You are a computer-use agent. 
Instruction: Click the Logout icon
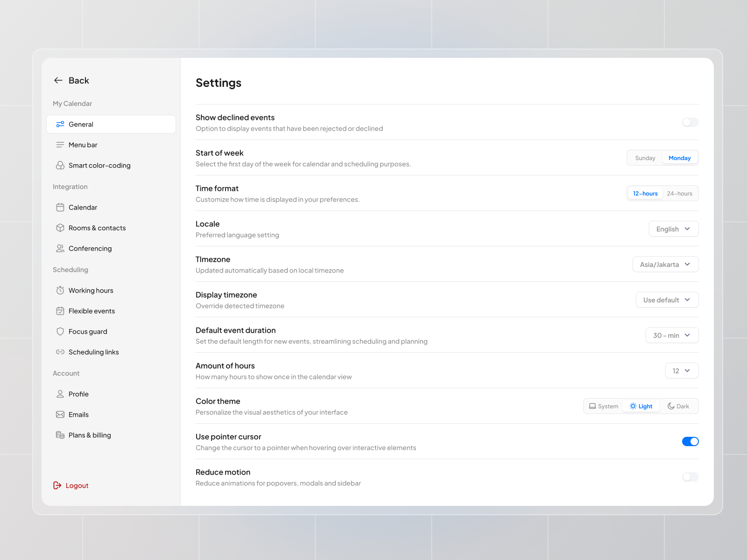click(x=57, y=485)
